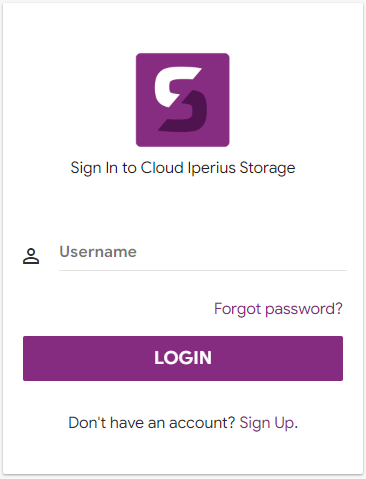Click the word Forgot in the recovery link

pyautogui.click(x=237, y=309)
